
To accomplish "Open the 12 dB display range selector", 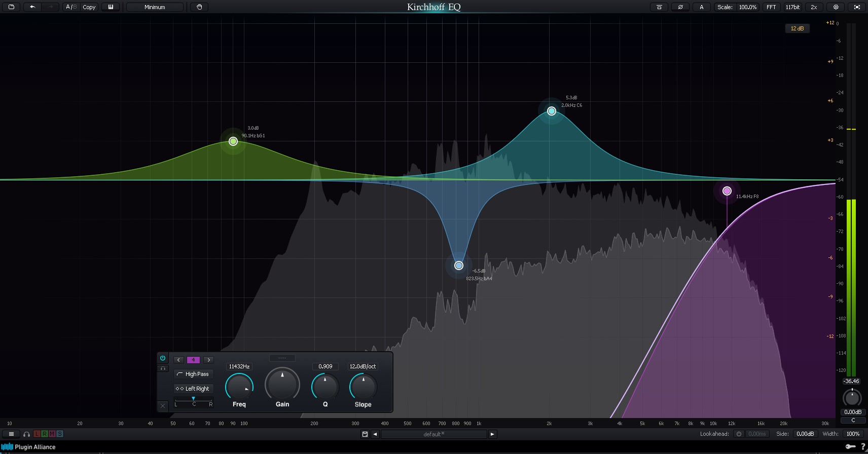I will (798, 28).
